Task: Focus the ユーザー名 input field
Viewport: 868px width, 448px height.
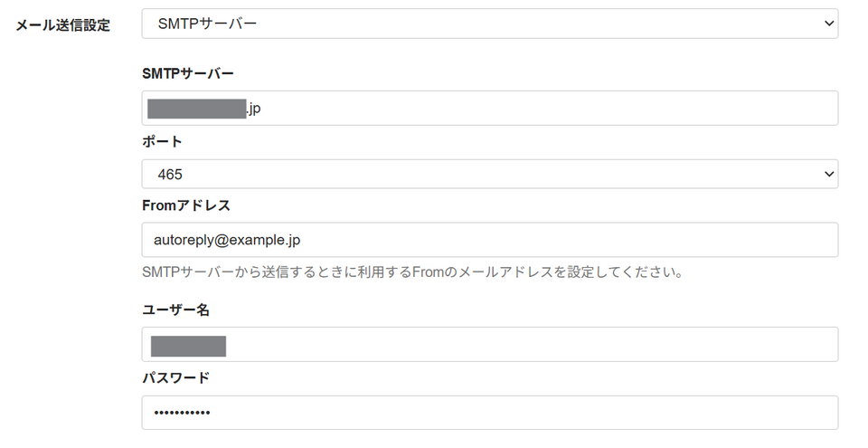Action: point(490,344)
